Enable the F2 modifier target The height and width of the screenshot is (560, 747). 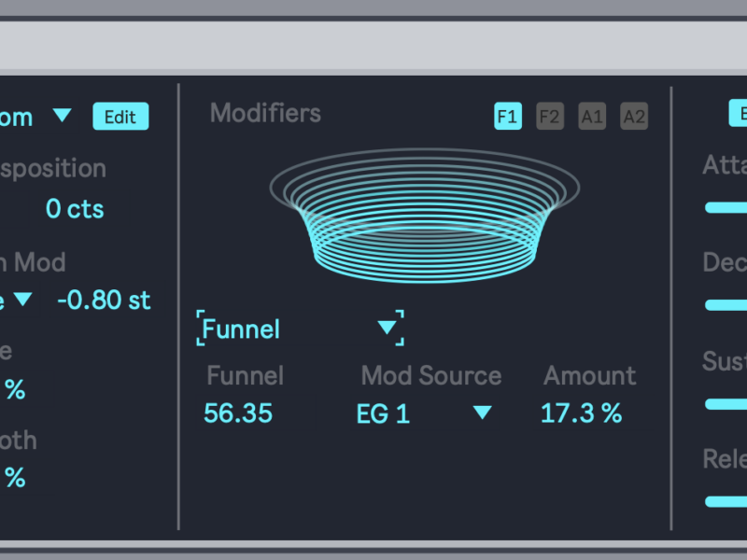549,117
